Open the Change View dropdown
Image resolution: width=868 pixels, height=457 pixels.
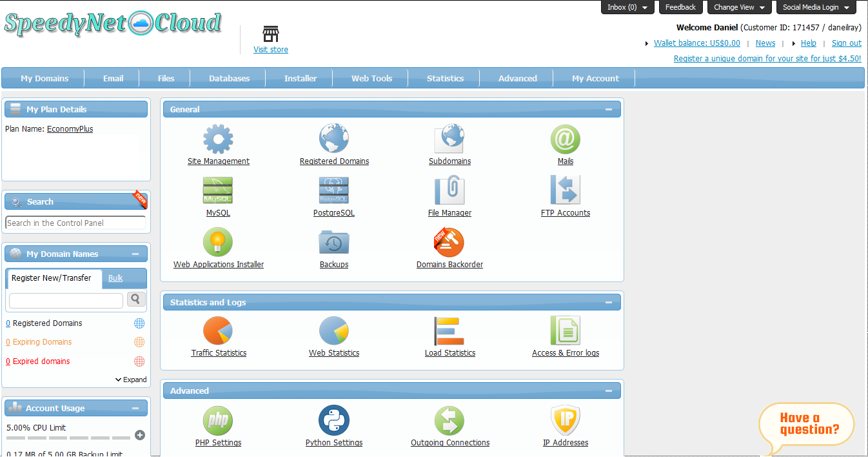click(739, 7)
